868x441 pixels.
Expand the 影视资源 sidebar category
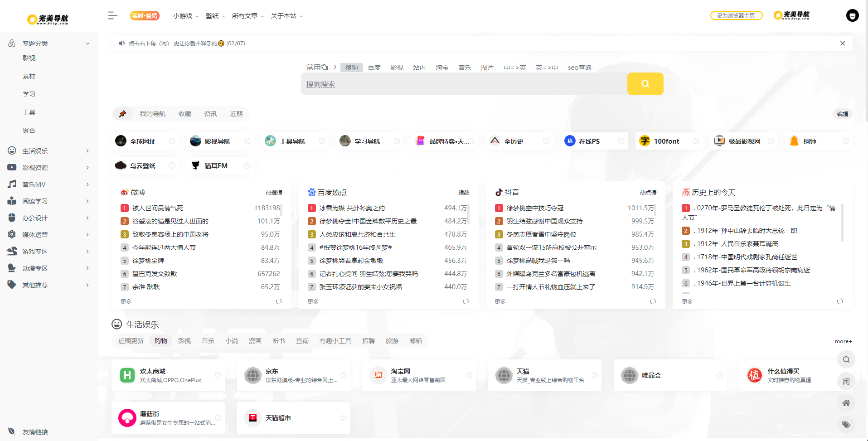(x=87, y=168)
